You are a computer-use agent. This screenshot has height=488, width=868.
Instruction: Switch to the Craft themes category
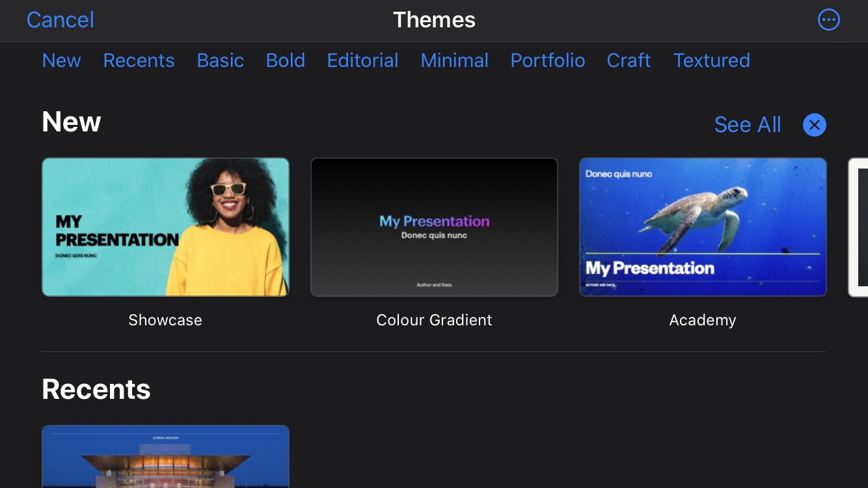(629, 61)
